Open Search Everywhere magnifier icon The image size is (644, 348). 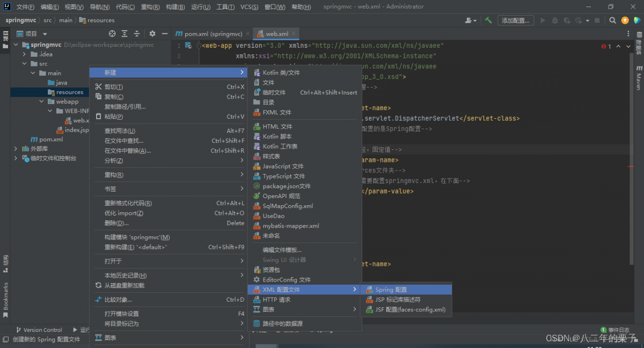[612, 21]
